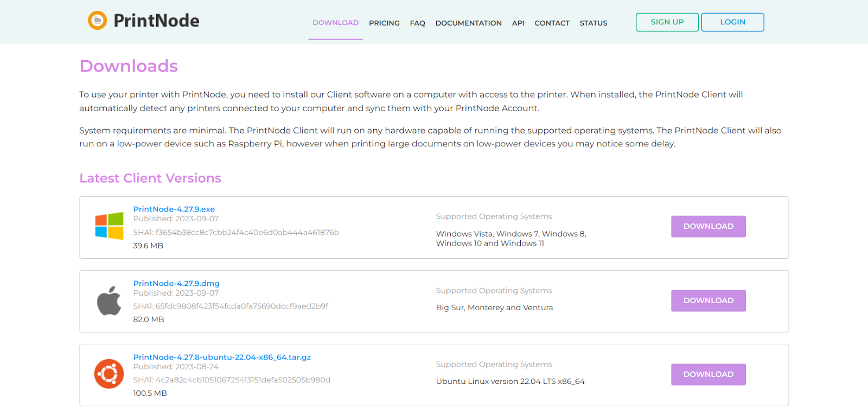Click the Windows client Published: 2023-09-07 date
The height and width of the screenshot is (410, 868).
176,219
